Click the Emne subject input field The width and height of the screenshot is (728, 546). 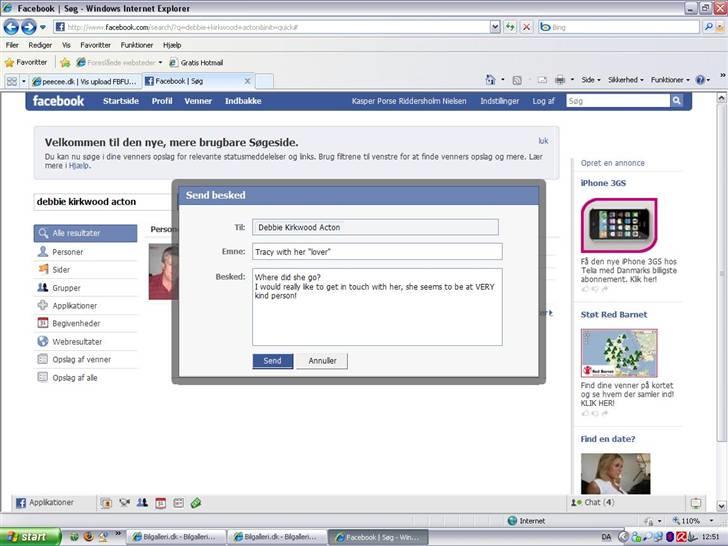[x=376, y=251]
